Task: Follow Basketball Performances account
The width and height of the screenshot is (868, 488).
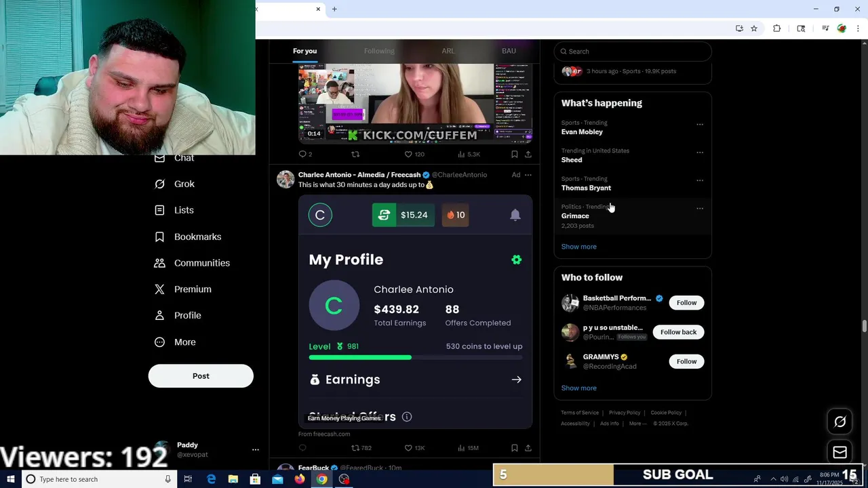Action: [686, 303]
